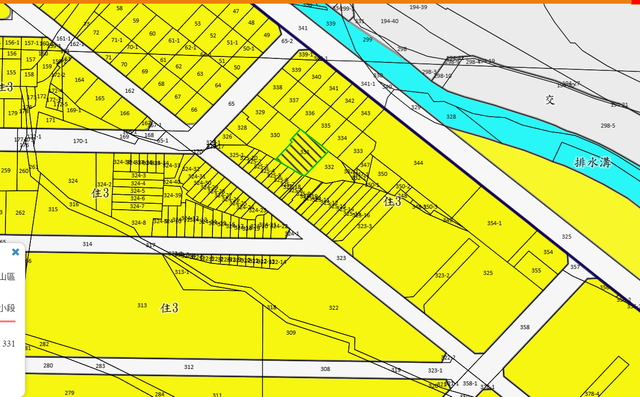640x397 pixels.
Task: Select parcel 66
Action: pos(194,110)
